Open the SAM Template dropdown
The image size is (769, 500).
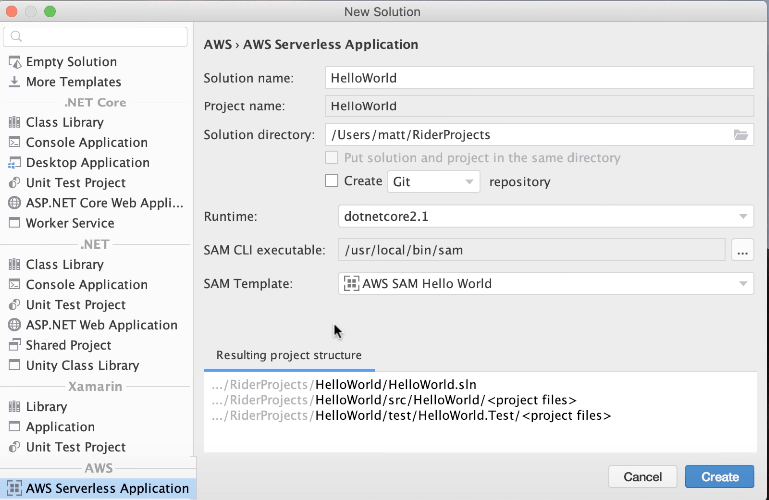(545, 284)
